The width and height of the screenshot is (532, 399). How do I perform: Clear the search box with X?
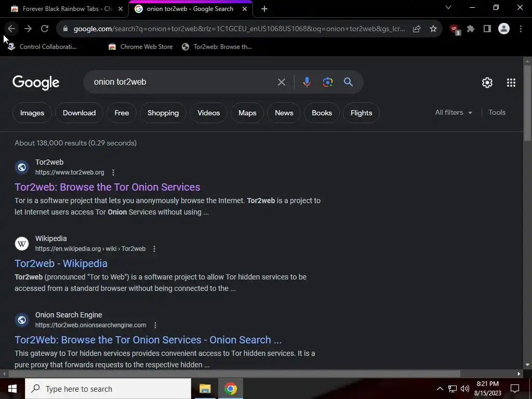click(x=281, y=82)
